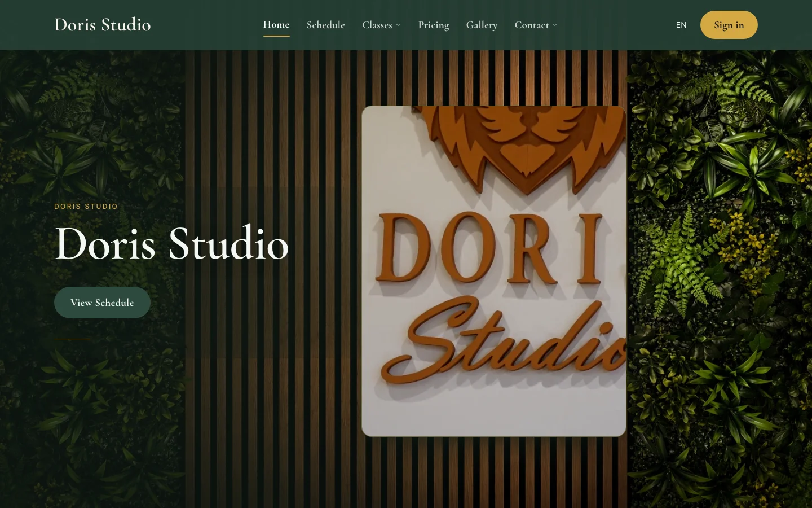Click the small DORIS STUDIO eyebrow label
812x508 pixels.
pos(86,207)
